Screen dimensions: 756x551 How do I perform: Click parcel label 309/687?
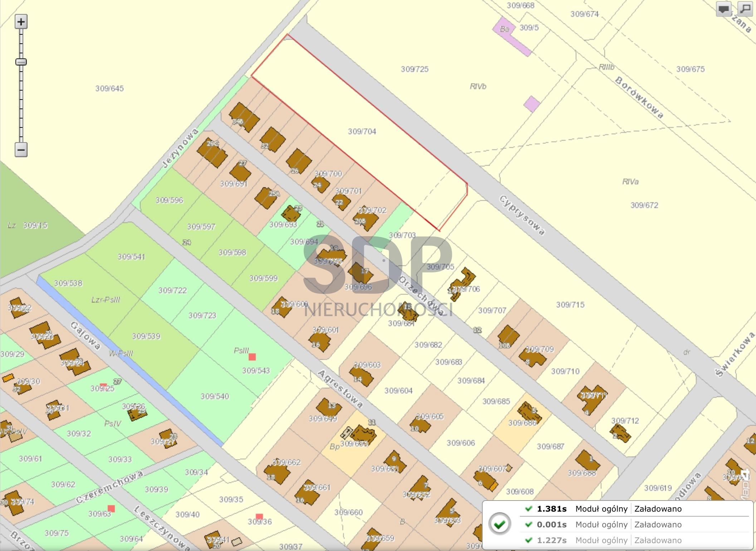tap(550, 446)
